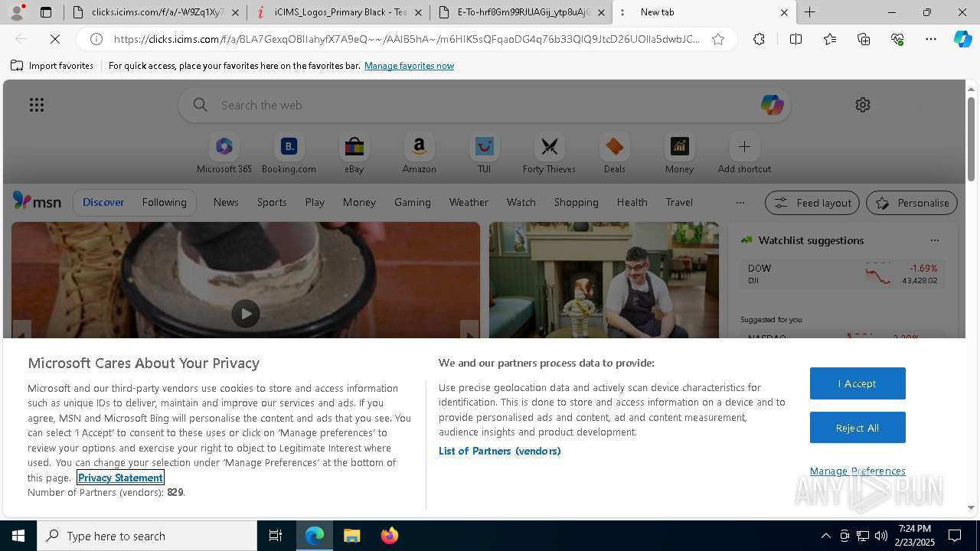
Task: Open the Amazon shortcut
Action: click(x=419, y=154)
